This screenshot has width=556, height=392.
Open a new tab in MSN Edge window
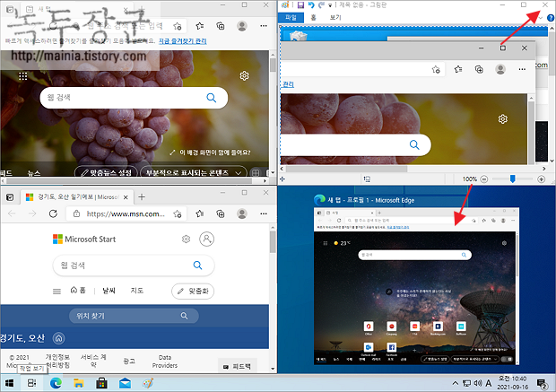point(142,196)
